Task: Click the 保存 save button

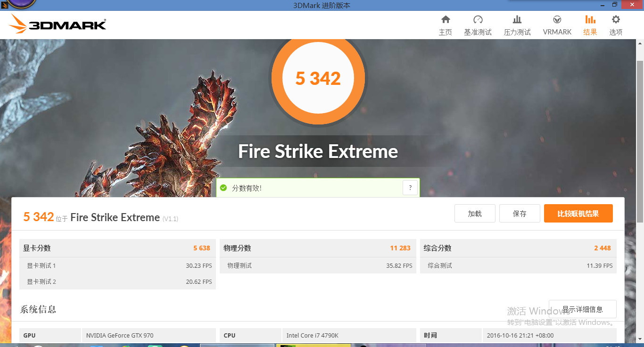Action: [x=520, y=214]
